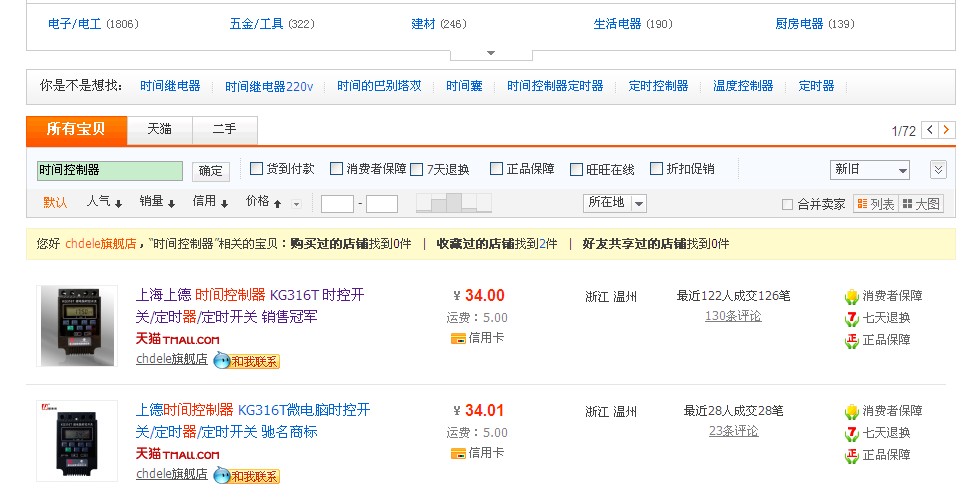Click 七天退换 badge of ¥34.01 item
The width and height of the screenshot is (963, 498).
click(877, 434)
